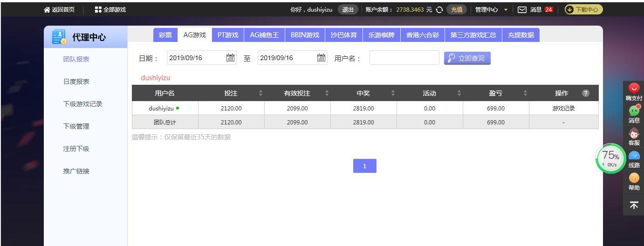The width and height of the screenshot is (644, 246).
Task: Open the 沙巴体育 tab
Action: [344, 35]
